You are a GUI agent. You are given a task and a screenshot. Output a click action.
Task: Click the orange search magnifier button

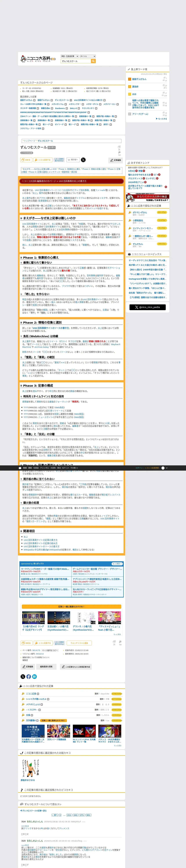click(93, 61)
